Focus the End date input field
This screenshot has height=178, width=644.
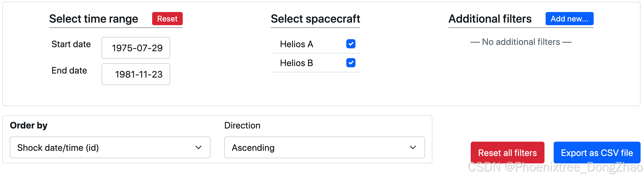(136, 74)
